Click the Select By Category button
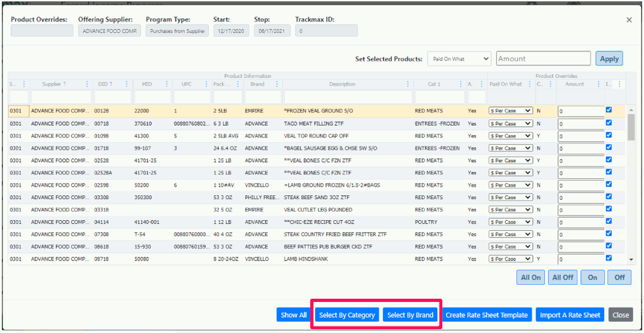 tap(347, 315)
